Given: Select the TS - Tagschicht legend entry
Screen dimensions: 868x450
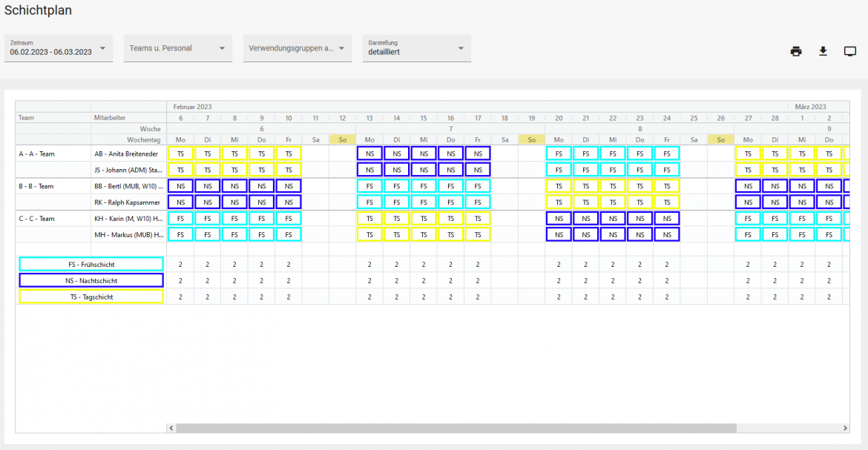Looking at the screenshot, I should click(x=91, y=297).
